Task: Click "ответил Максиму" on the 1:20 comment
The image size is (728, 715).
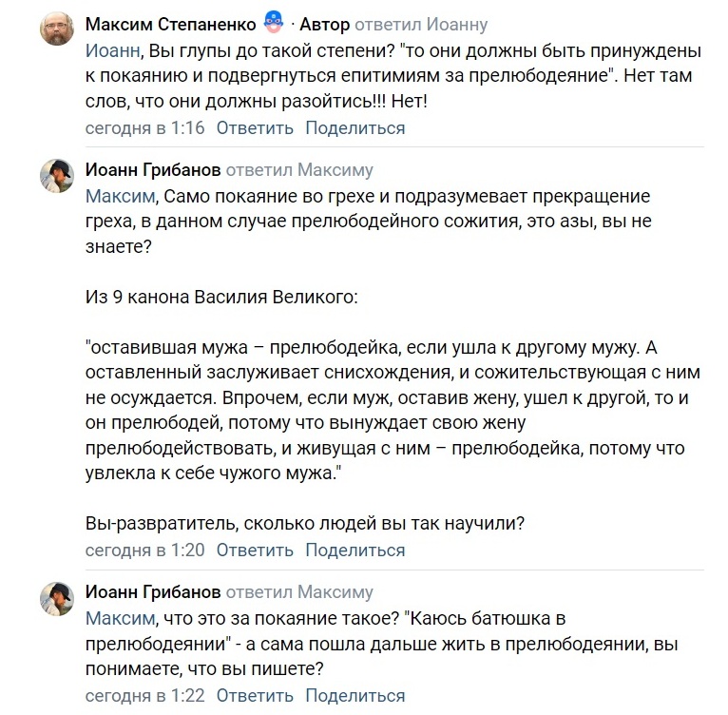Action: click(299, 170)
